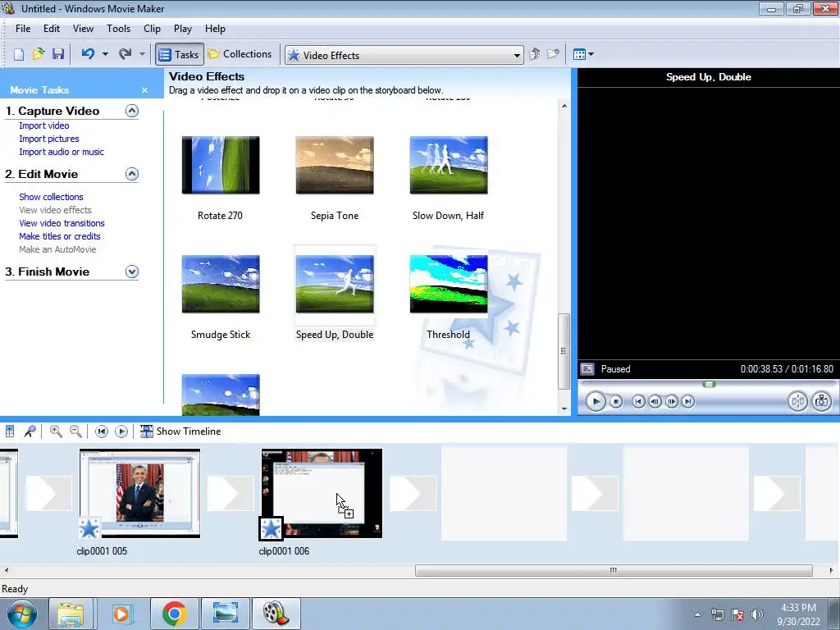
Task: Open the File menu
Action: coord(23,29)
